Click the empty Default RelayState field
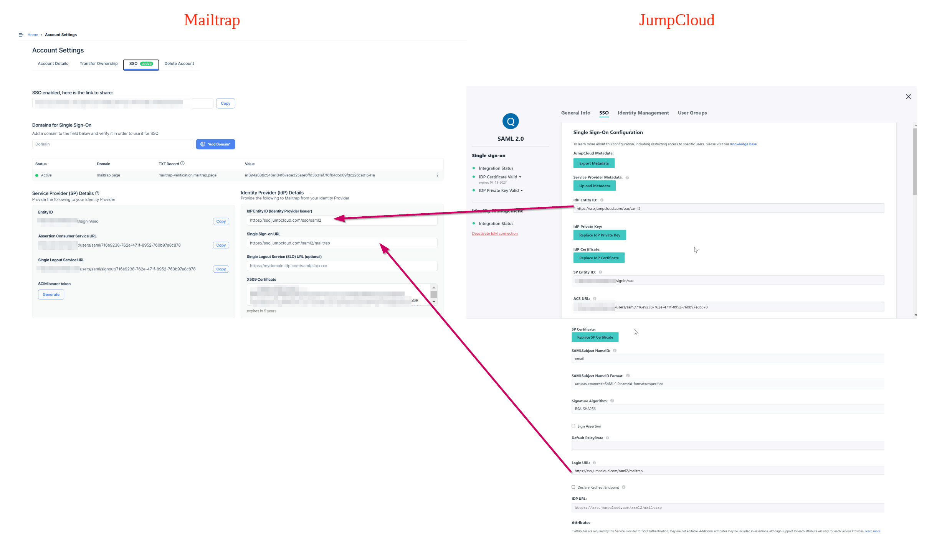This screenshot has height=560, width=942. click(x=728, y=445)
